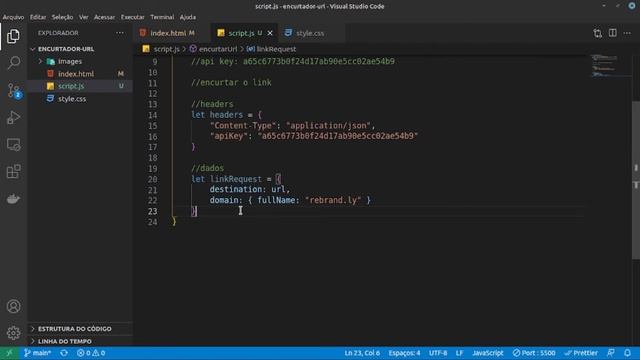Open style.css in the explorer tree

pos(80,99)
